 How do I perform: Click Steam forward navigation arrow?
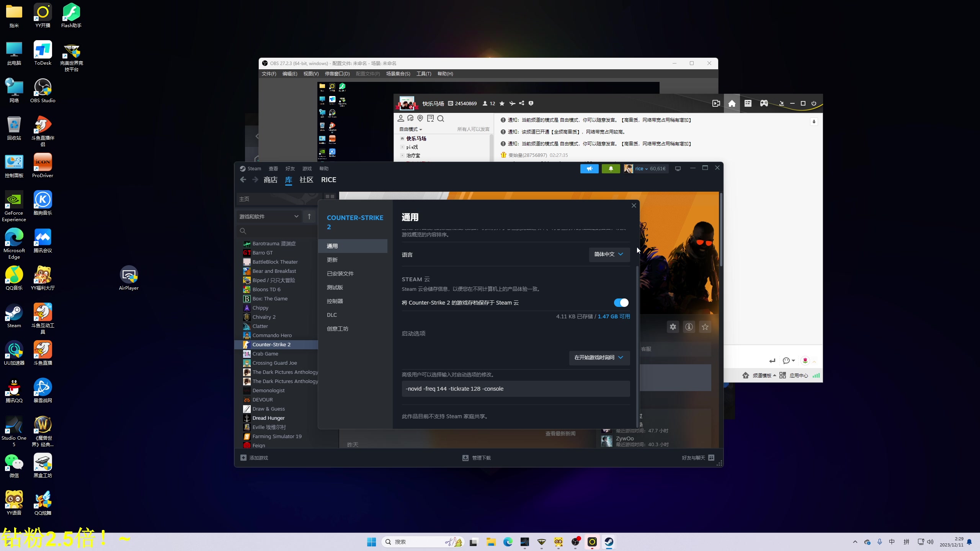pyautogui.click(x=255, y=180)
